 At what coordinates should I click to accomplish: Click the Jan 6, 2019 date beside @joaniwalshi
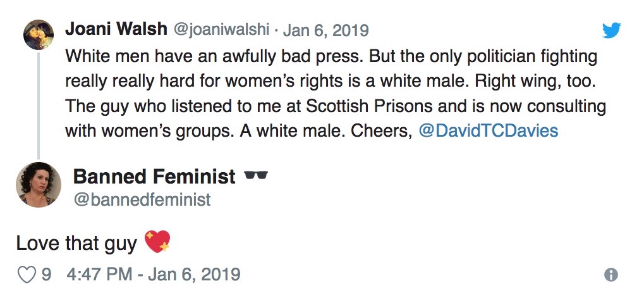[x=325, y=30]
